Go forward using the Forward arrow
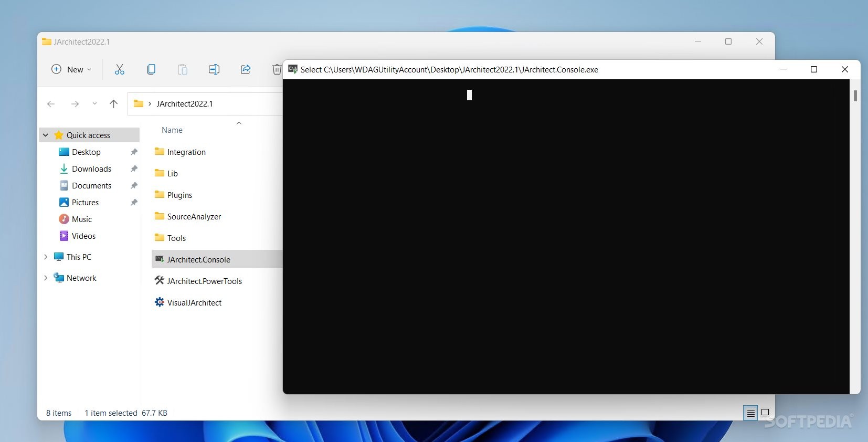868x442 pixels. tap(75, 104)
